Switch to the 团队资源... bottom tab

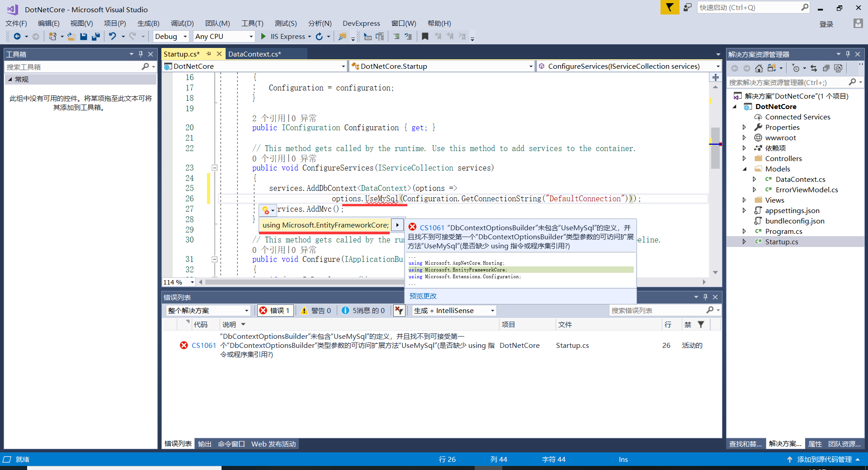click(844, 444)
